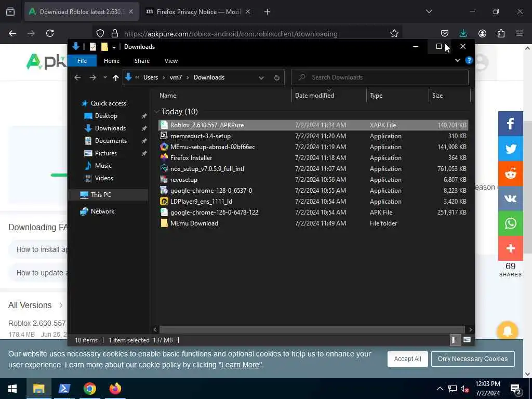Screen dimensions: 532x399
Task: Open the Windows notification center
Action: (x=515, y=389)
